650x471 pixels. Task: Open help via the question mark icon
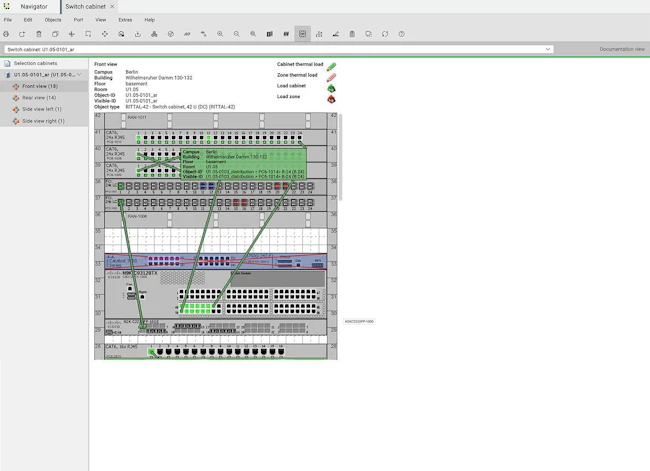401,34
